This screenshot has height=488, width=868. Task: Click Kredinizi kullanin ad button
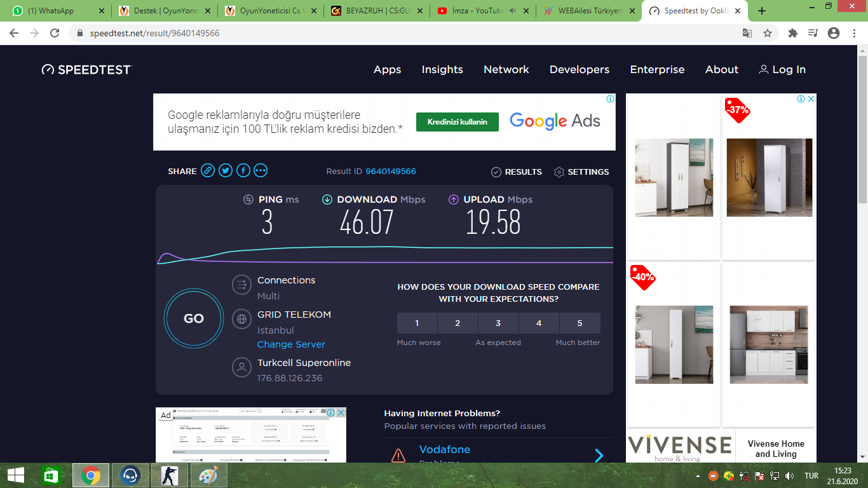458,122
